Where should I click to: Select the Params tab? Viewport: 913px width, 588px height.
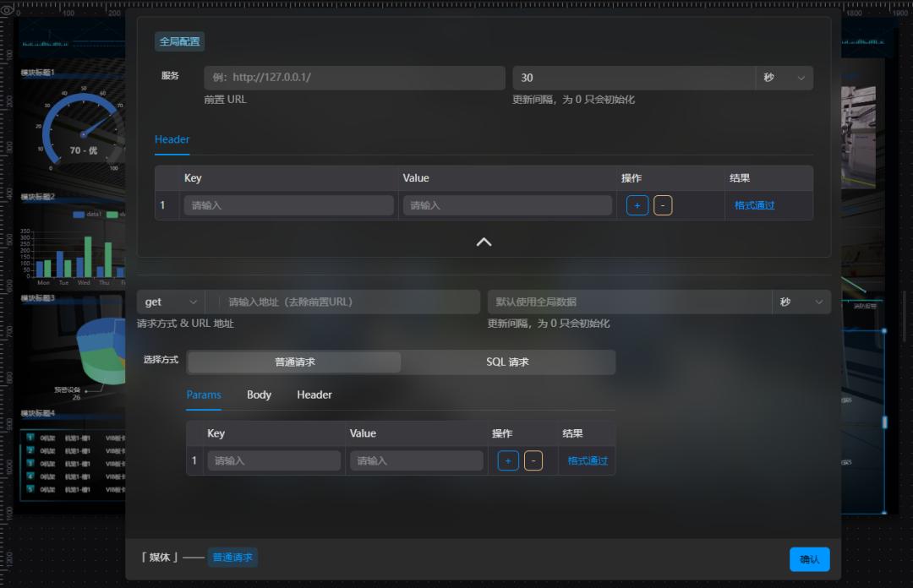(204, 395)
